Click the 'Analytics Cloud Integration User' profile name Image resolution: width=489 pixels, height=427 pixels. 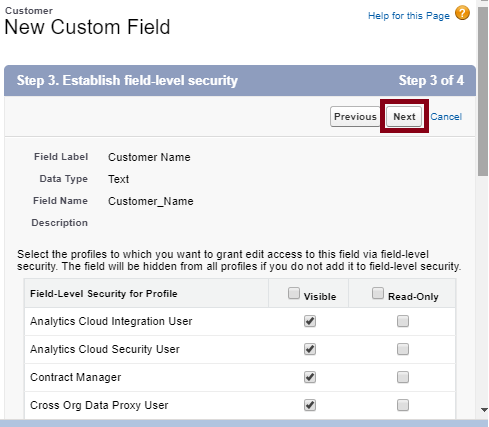(111, 321)
